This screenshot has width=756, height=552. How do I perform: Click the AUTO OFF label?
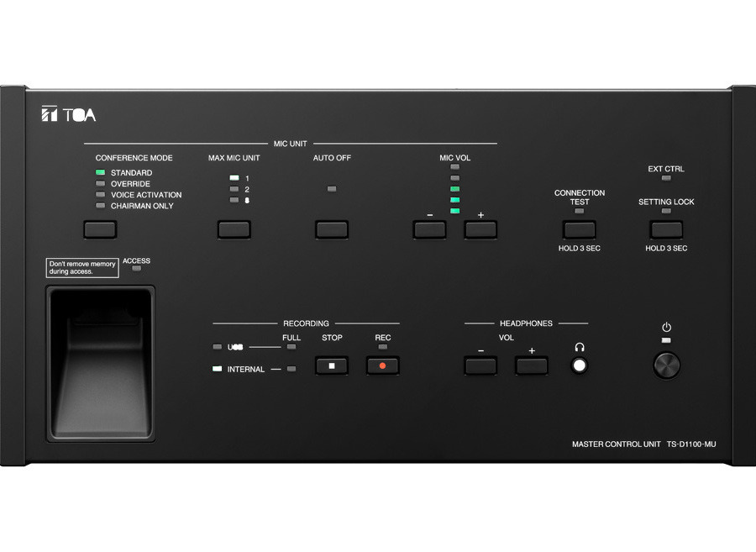pyautogui.click(x=332, y=158)
